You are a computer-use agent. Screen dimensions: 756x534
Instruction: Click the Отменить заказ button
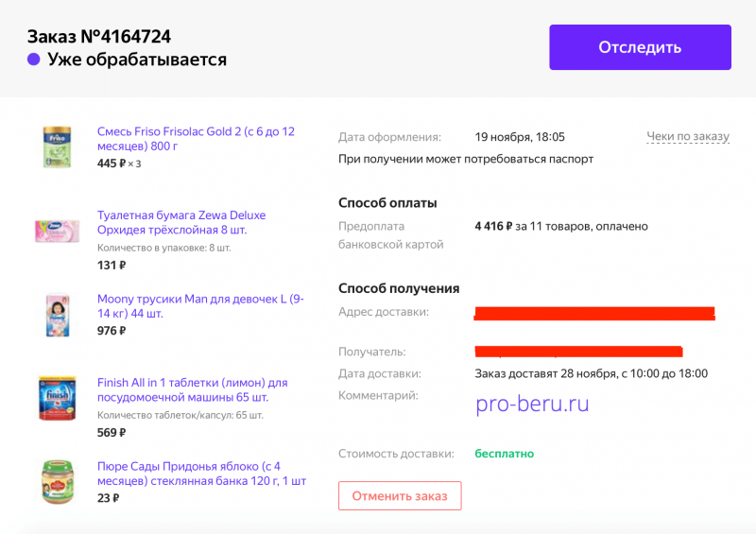400,496
